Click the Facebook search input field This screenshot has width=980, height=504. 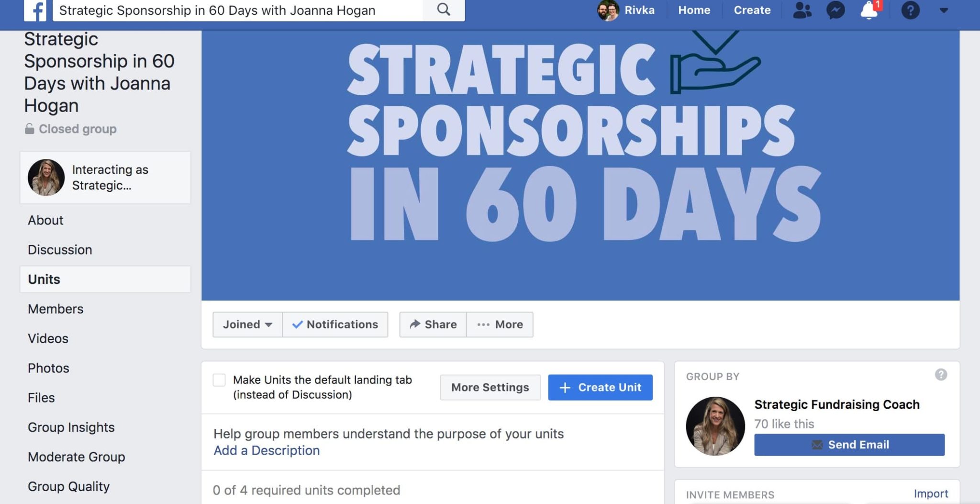(x=238, y=10)
